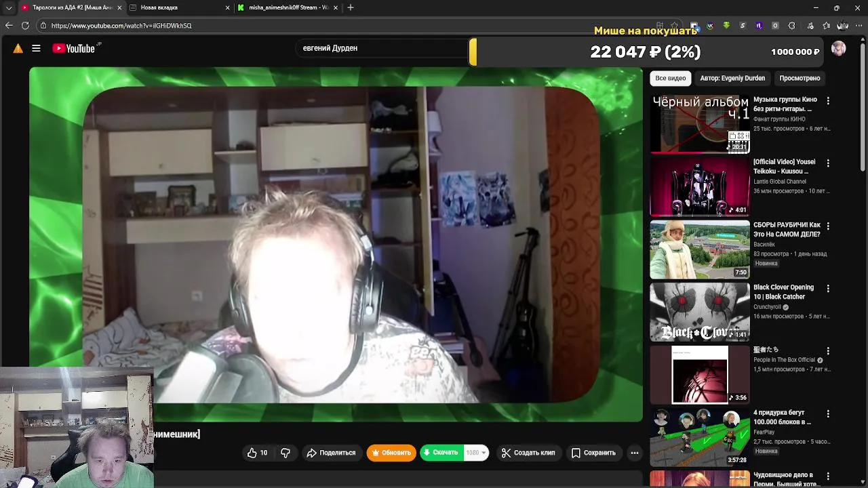Open СБОРЫ РАУБИЧИ video thumbnail

coord(700,249)
